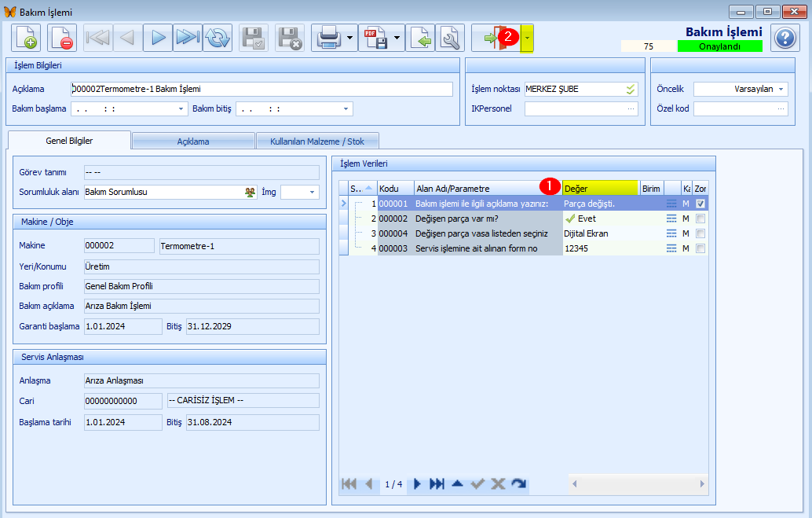The width and height of the screenshot is (812, 518).
Task: Sort by the Kodu column header
Action: point(396,189)
